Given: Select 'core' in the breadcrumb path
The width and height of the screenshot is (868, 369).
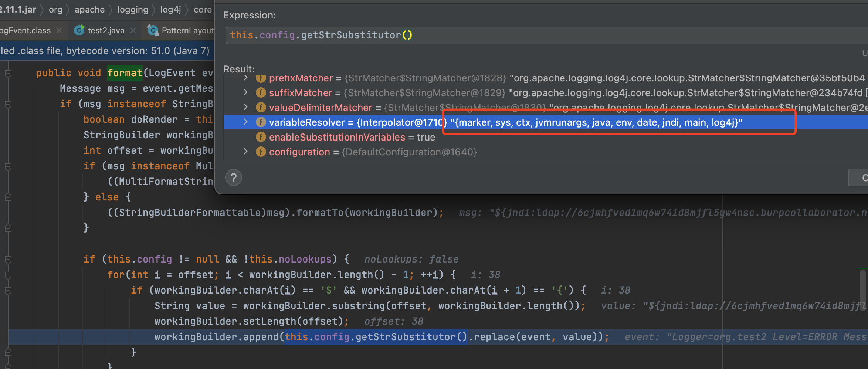Looking at the screenshot, I should 203,10.
